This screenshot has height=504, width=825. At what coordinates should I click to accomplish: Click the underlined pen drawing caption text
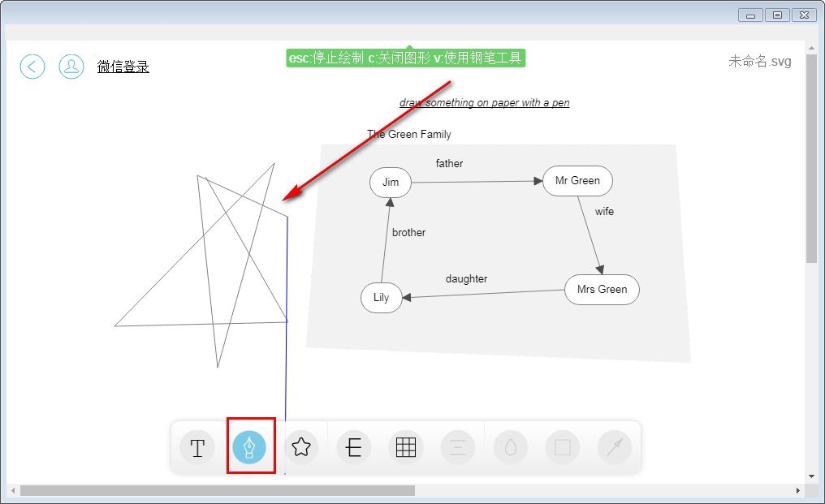point(484,103)
